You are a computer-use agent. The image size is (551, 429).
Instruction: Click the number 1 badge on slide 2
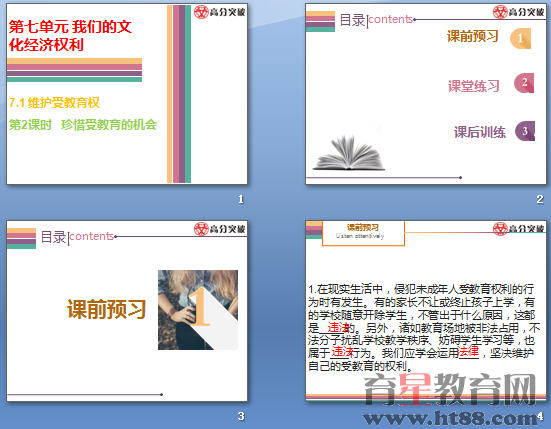tap(520, 38)
